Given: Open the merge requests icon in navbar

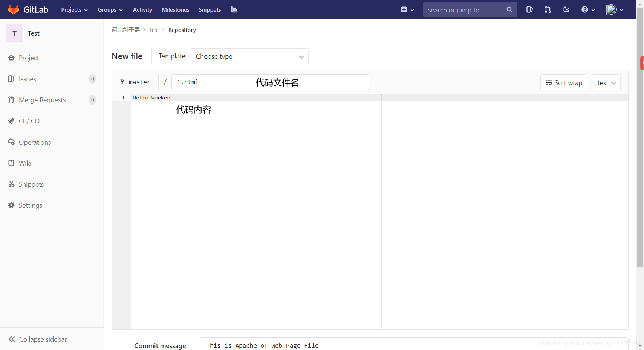Looking at the screenshot, I should [x=548, y=9].
